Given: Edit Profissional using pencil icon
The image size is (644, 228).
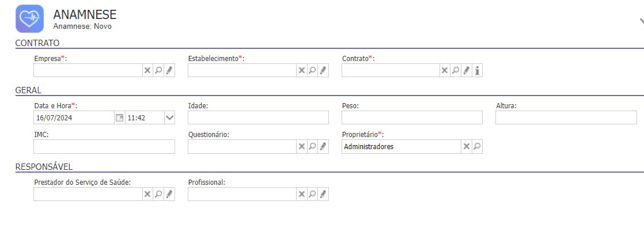Looking at the screenshot, I should click(323, 194).
